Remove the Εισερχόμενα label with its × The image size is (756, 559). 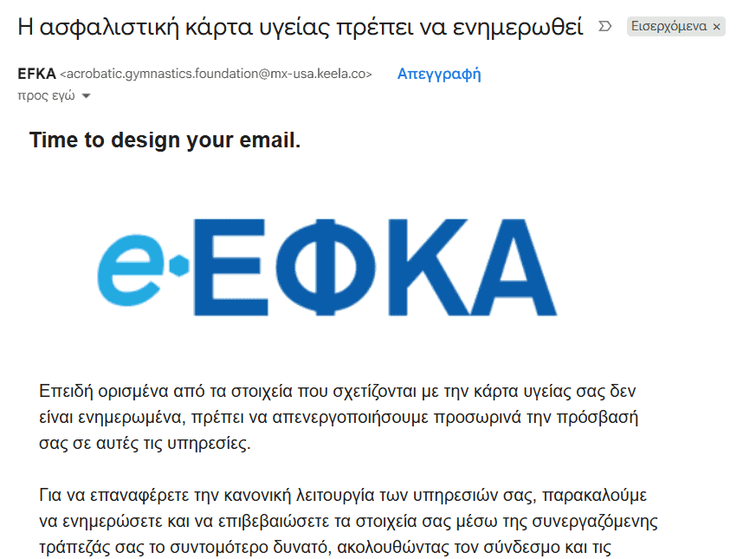coord(716,28)
